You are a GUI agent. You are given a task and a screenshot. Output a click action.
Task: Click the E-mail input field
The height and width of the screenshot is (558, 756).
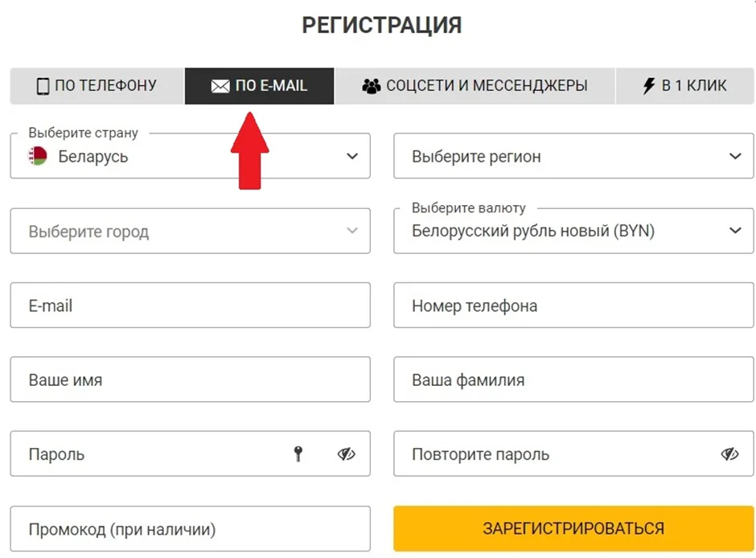tap(189, 305)
